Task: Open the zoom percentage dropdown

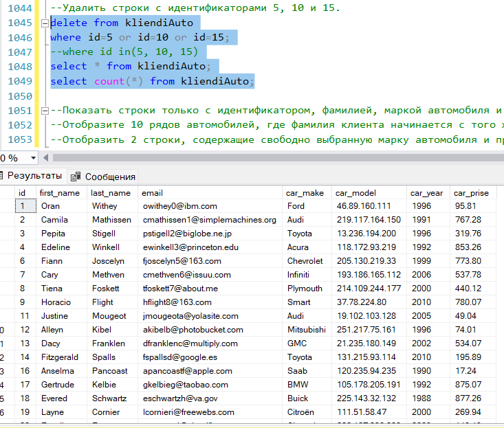Action: 33,158
